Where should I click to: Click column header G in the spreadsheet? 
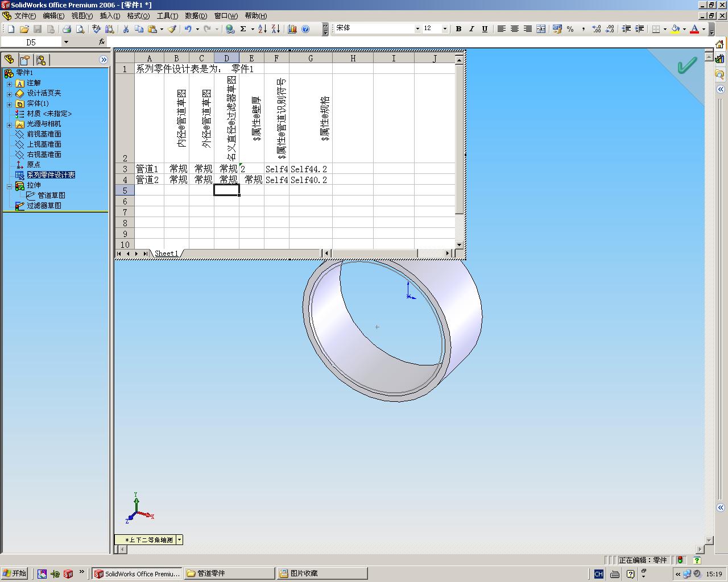[311, 58]
